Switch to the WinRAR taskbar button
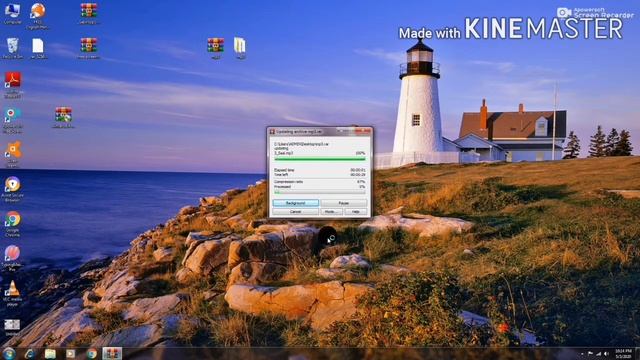This screenshot has width=640, height=360. click(x=112, y=353)
